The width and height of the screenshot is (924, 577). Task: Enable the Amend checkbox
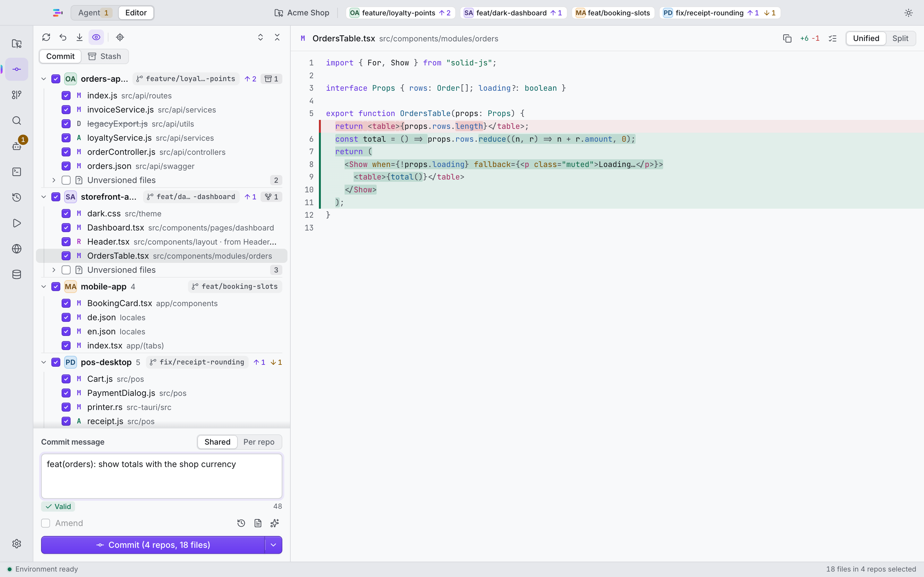[x=46, y=523]
